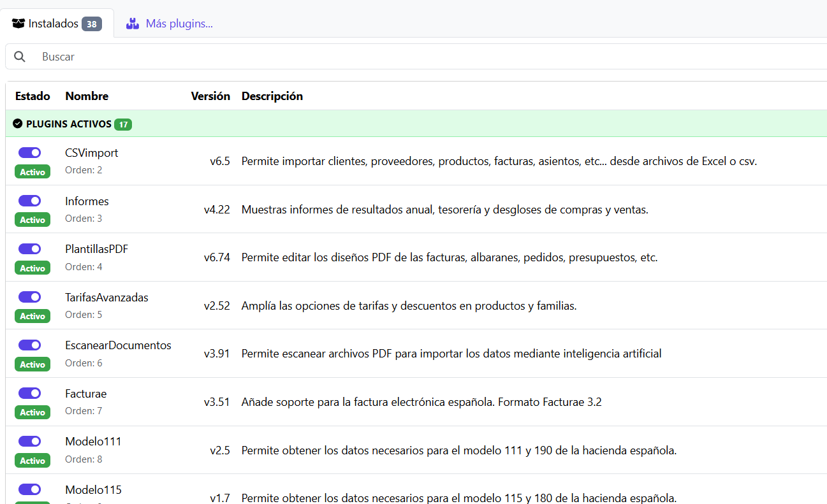Click the v6.5 version of CSVimport
Viewport: 827px width, 504px height.
220,162
